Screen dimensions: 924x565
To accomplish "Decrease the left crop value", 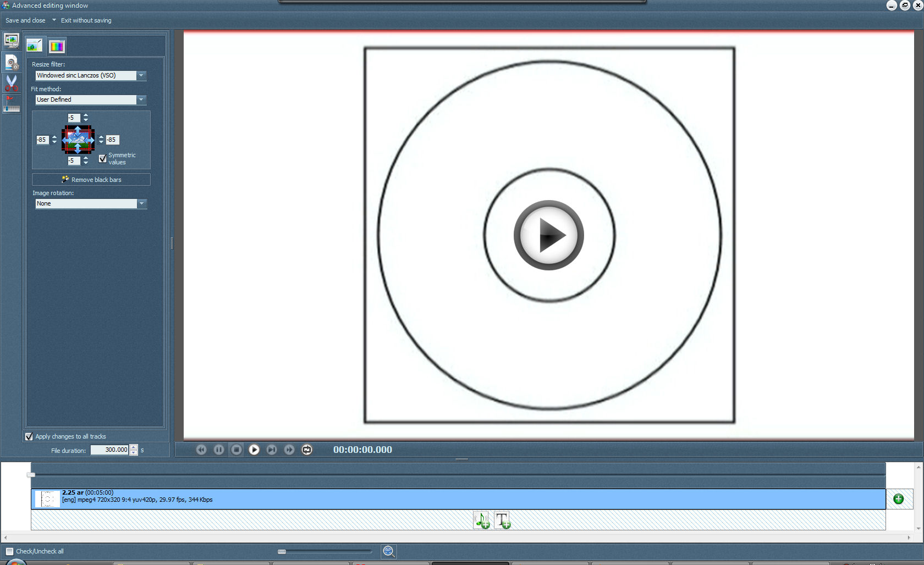I will pos(54,142).
